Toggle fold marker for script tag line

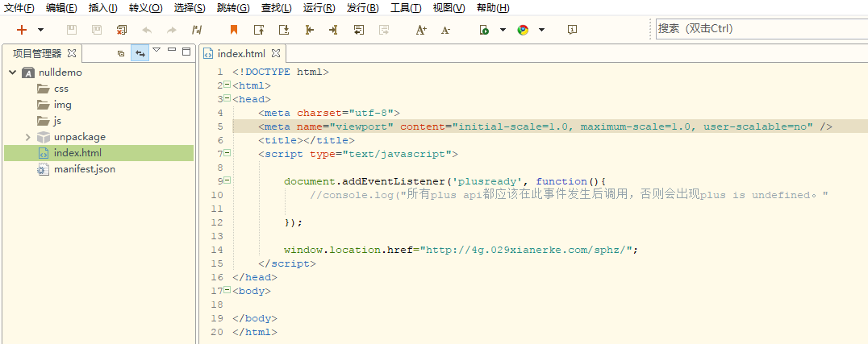[227, 153]
